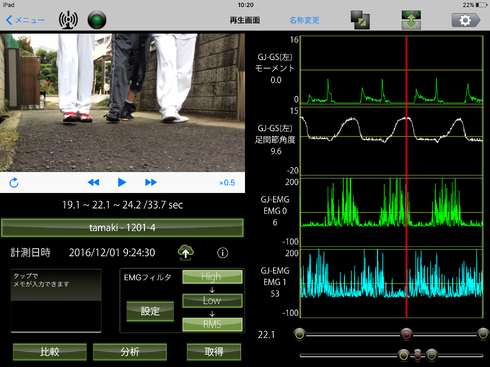Tap the small red marker on the lower slider
This screenshot has height=367, width=490.
click(417, 355)
